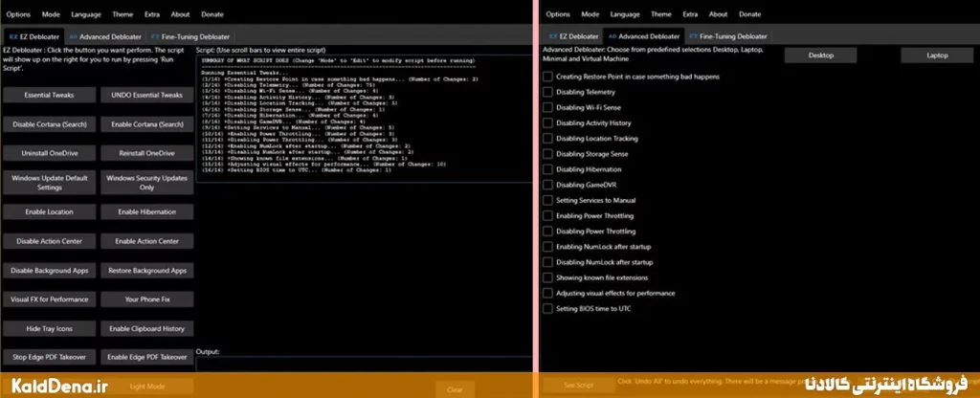Open Mode menu in the left window
The height and width of the screenshot is (398, 980).
[51, 14]
